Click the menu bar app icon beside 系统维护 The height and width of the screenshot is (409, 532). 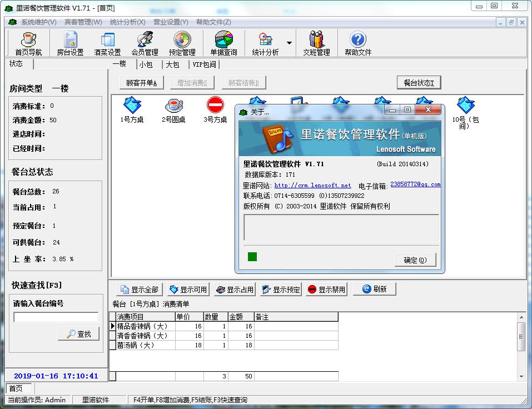[x=13, y=22]
